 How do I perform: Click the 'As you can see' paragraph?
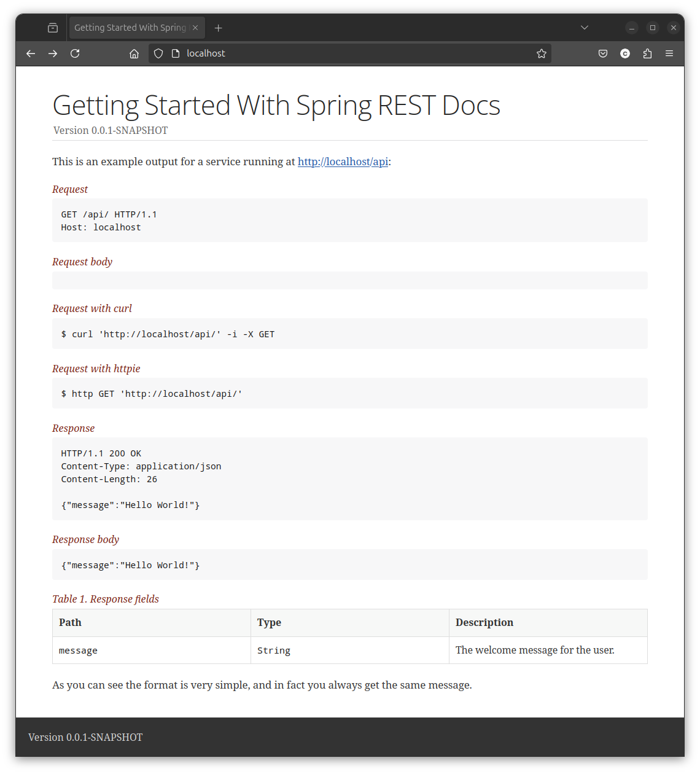tap(262, 685)
